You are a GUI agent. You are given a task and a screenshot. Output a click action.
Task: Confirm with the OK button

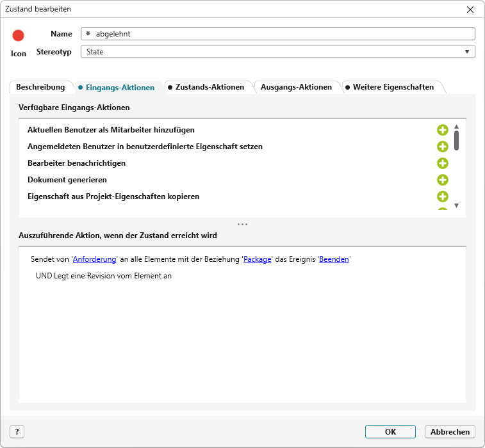point(390,432)
